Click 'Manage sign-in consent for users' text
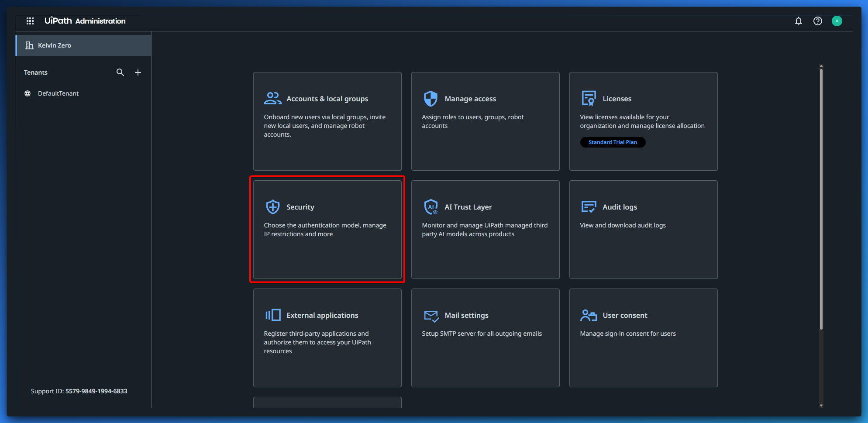Image resolution: width=868 pixels, height=423 pixels. click(x=628, y=334)
